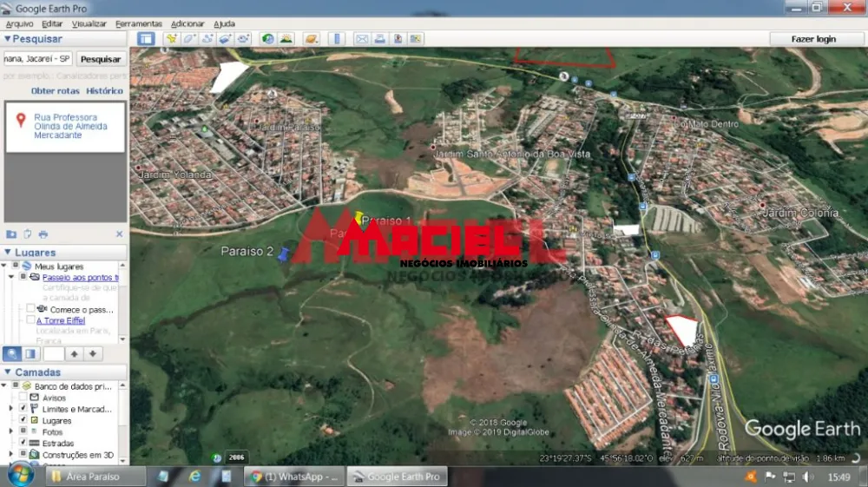
Task: Collapse the Camadas panel
Action: 8,372
